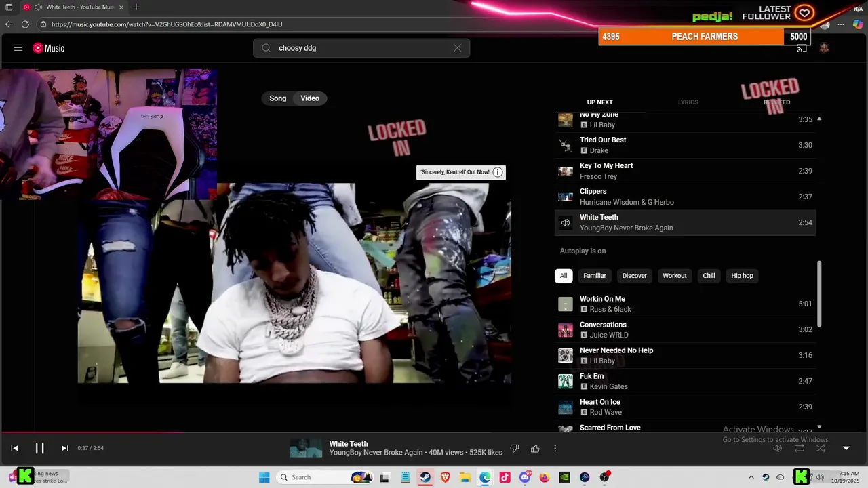
Task: Click YoungBoy Never Broke Again in player bar
Action: (x=376, y=453)
